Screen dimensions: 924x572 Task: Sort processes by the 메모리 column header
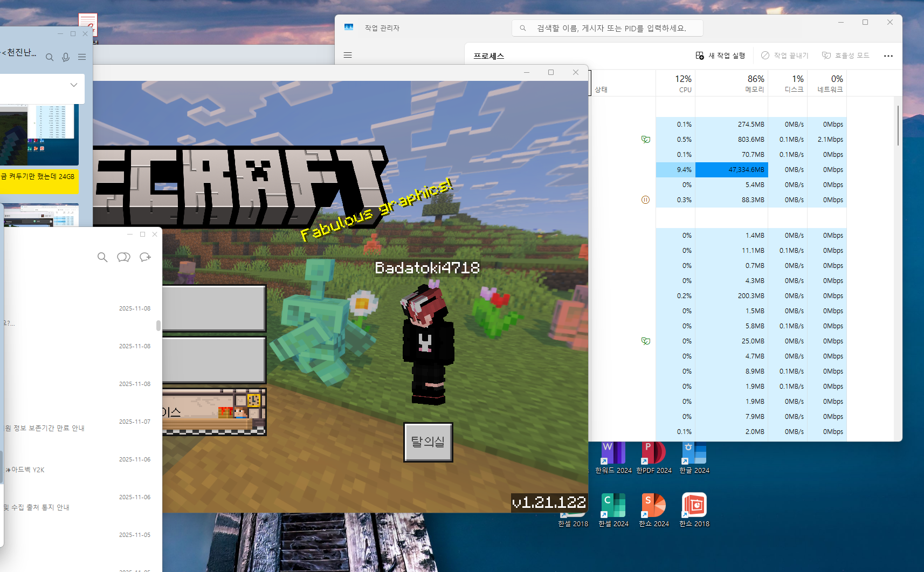click(732, 84)
